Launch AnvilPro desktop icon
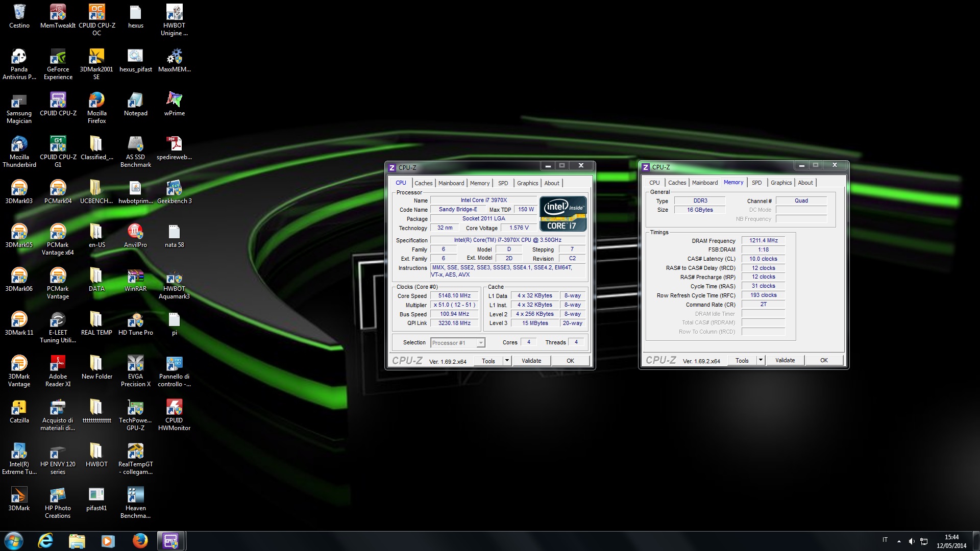Viewport: 980px width, 551px height. [135, 236]
